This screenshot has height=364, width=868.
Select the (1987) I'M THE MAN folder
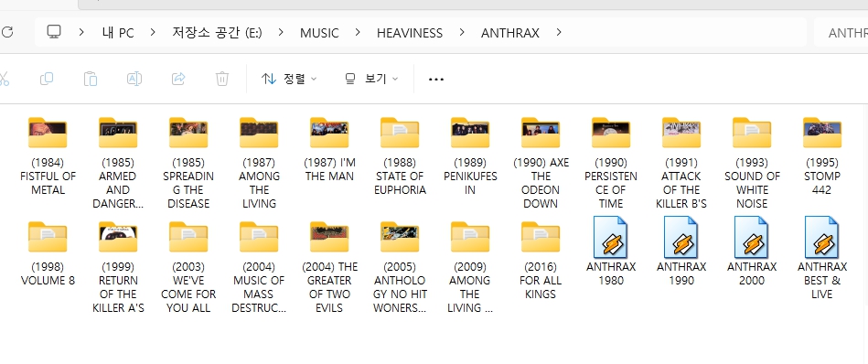(x=329, y=149)
